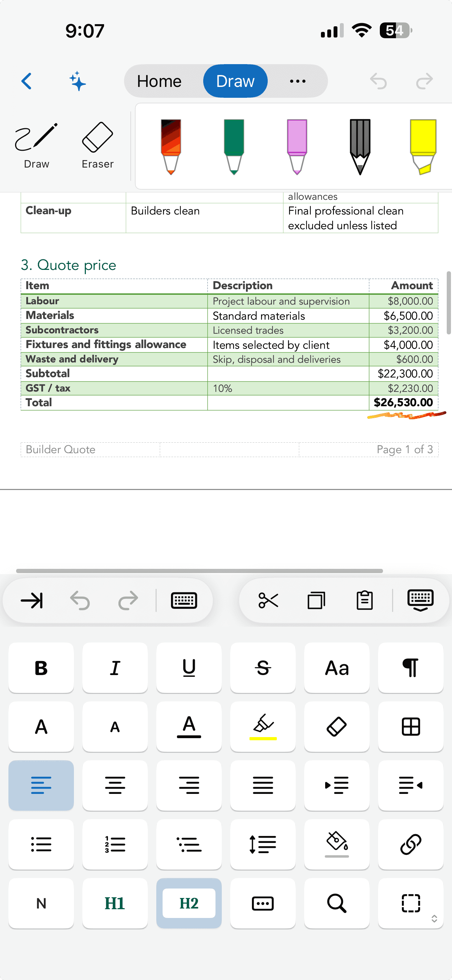The width and height of the screenshot is (452, 980).
Task: Justify text alignment
Action: pyautogui.click(x=263, y=785)
